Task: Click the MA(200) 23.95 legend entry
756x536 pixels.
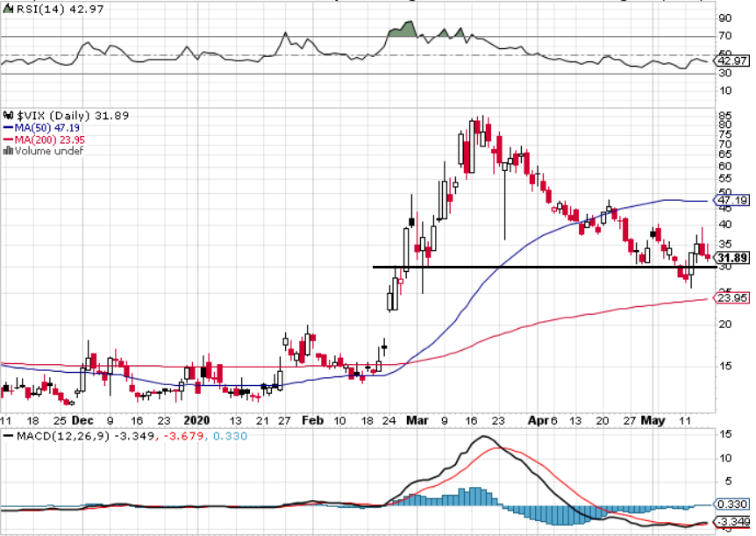Action: pos(50,139)
